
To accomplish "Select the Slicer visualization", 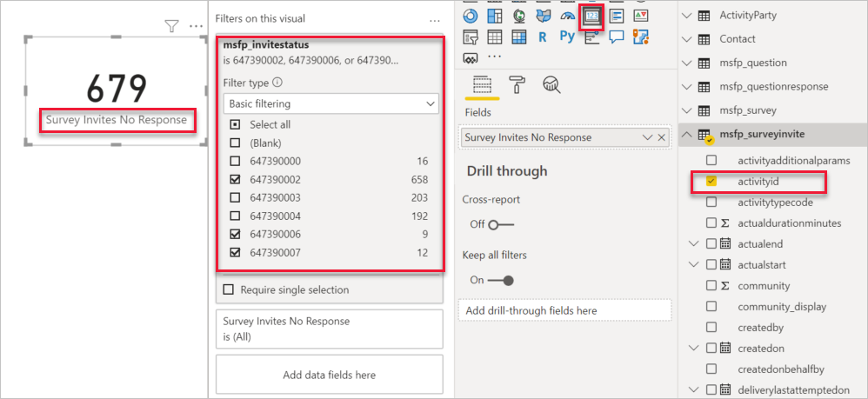I will click(470, 37).
